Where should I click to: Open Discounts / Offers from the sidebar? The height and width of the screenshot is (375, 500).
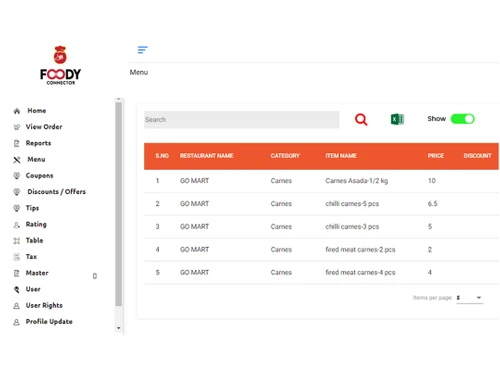tap(57, 192)
